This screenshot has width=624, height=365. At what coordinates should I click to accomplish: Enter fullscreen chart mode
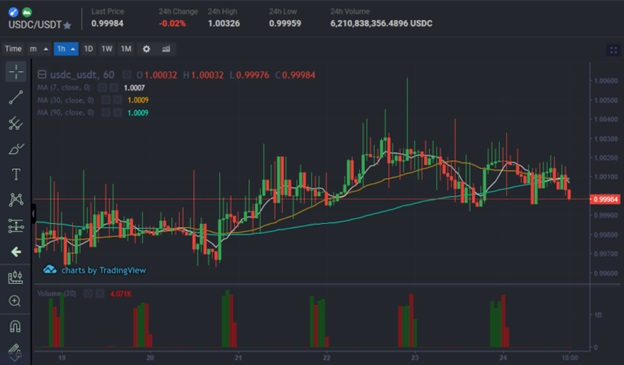pos(613,50)
